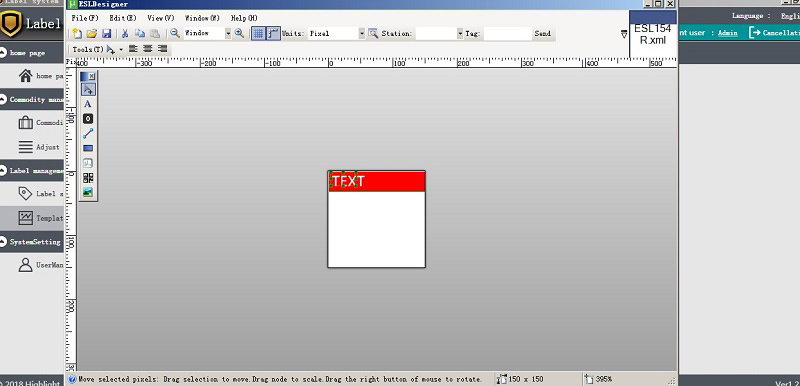Click the Tag input field

[x=507, y=34]
